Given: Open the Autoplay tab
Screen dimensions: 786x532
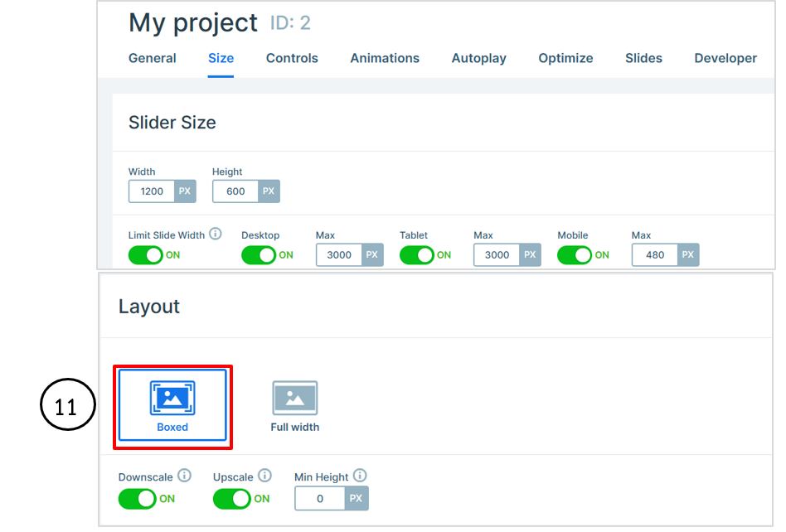Looking at the screenshot, I should pyautogui.click(x=478, y=58).
